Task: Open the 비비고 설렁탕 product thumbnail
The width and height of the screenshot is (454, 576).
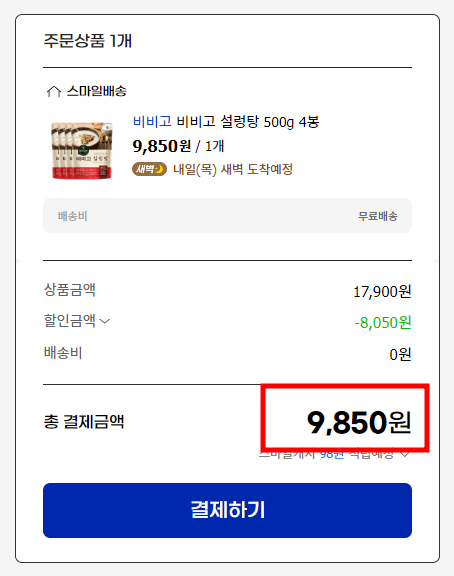Action: click(82, 151)
